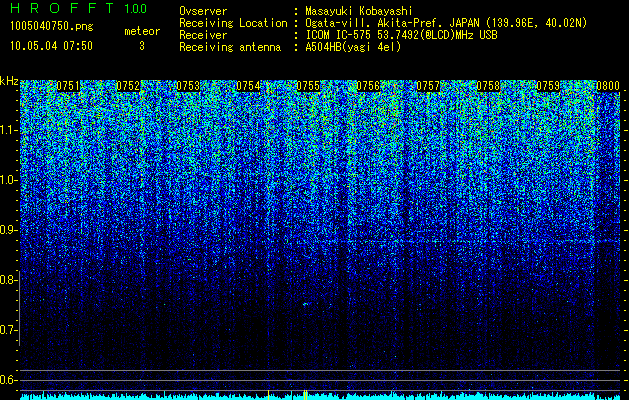Viewport: 629px width, 400px height.
Task: Click the 0757 time label
Action: tap(428, 86)
